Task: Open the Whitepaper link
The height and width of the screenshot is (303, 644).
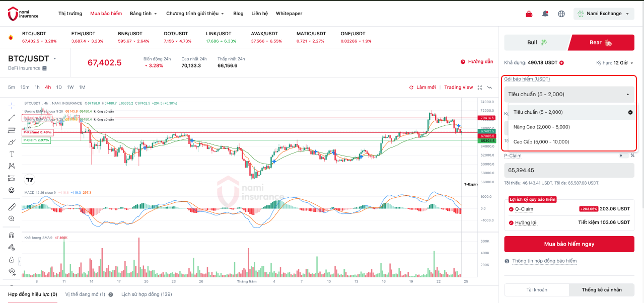Action: (289, 14)
